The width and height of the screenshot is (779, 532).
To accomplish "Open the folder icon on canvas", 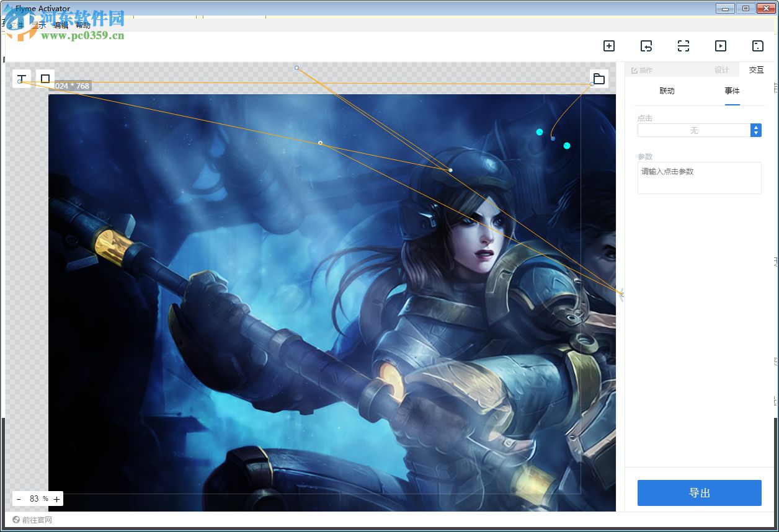I will [599, 79].
